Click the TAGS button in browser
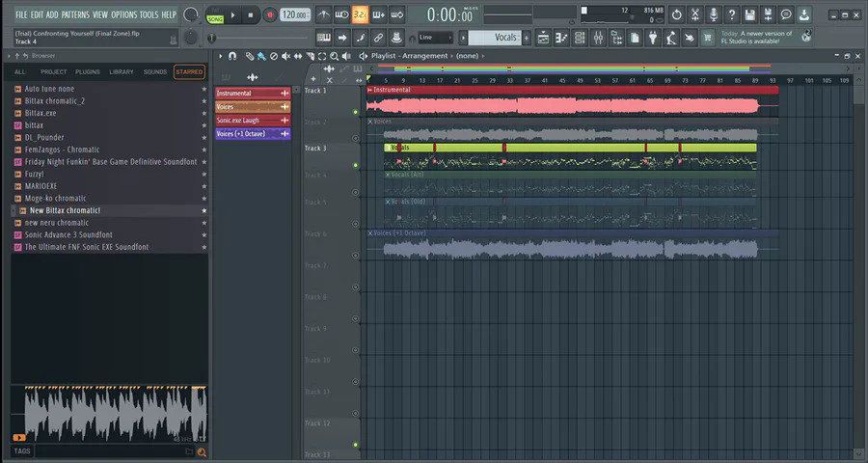This screenshot has height=463, width=868. pyautogui.click(x=22, y=450)
